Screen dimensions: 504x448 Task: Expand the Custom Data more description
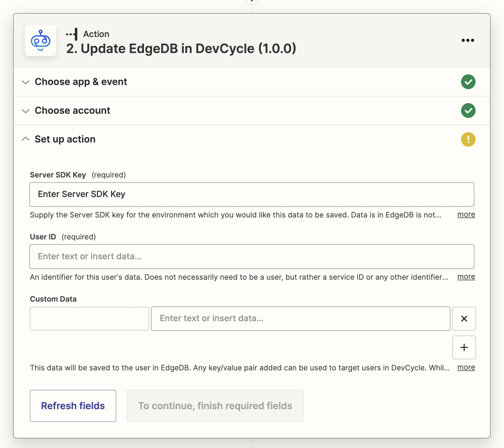coord(466,367)
